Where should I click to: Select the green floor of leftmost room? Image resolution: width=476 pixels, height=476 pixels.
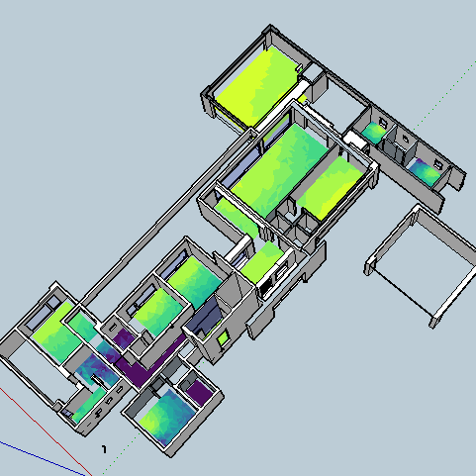coord(57,332)
